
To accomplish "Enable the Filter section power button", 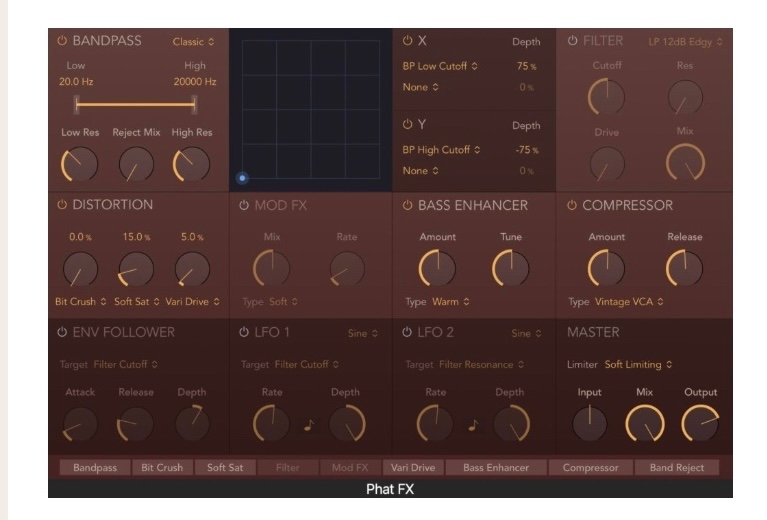I will coord(572,41).
